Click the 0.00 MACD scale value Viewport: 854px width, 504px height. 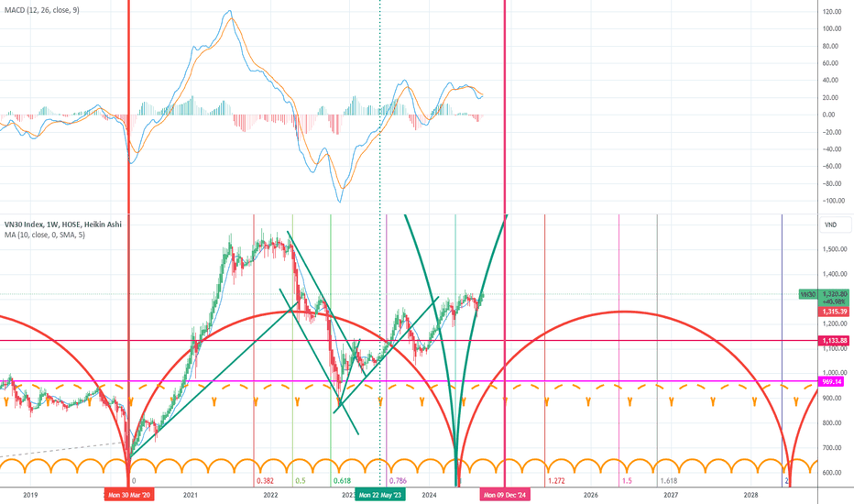[x=828, y=115]
